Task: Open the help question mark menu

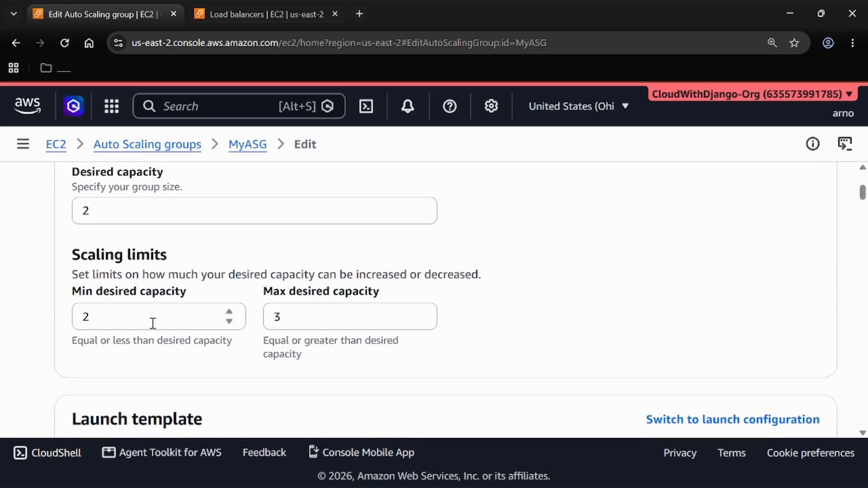Action: (x=449, y=106)
